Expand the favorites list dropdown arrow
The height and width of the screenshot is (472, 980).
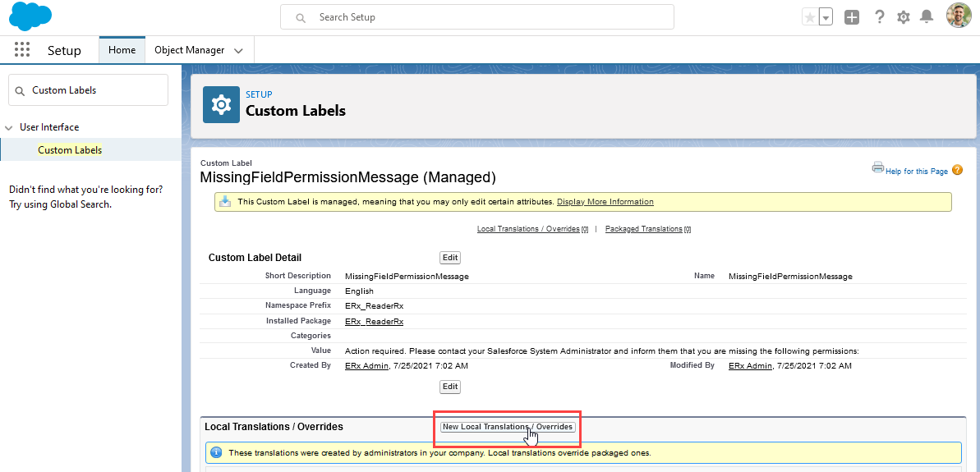coord(826,17)
